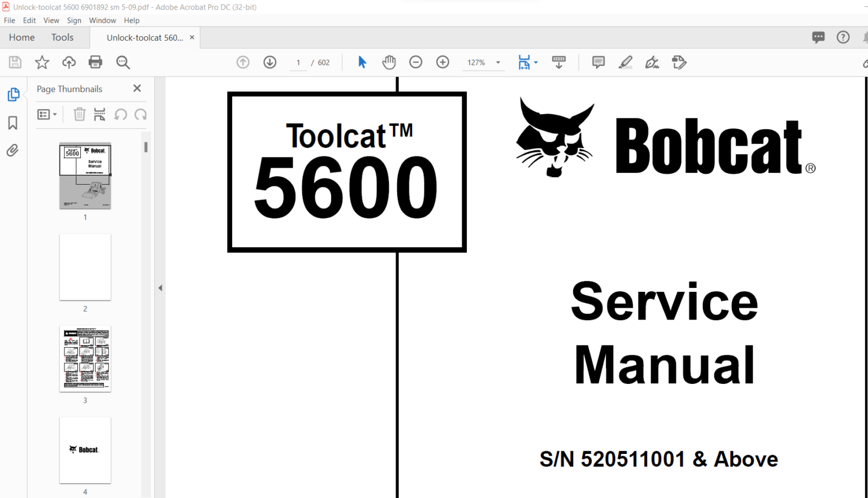This screenshot has height=498, width=868.
Task: Go to next page arrow
Action: 270,63
